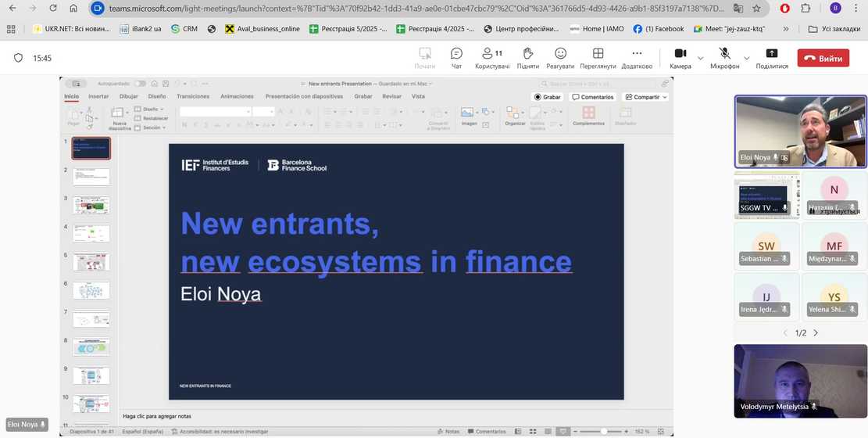This screenshot has width=868, height=438.
Task: Unmute the microphone (Мікрофон)
Action: (724, 58)
